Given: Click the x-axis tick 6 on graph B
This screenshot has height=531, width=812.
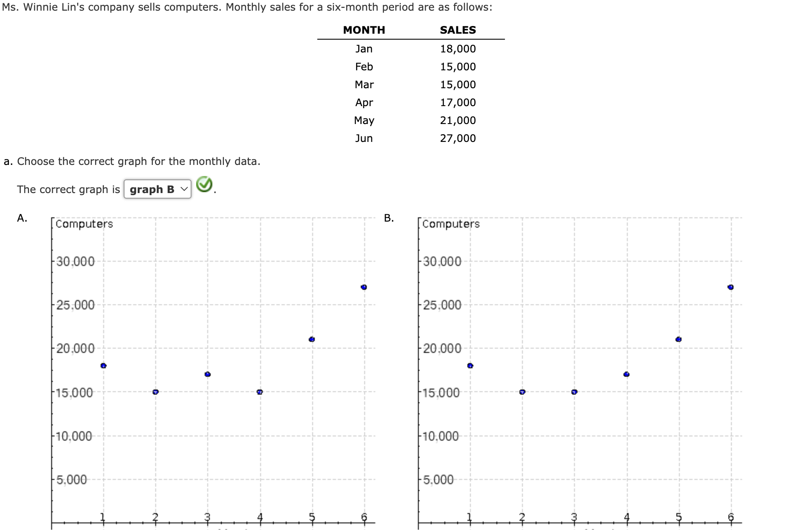Looking at the screenshot, I should click(731, 517).
